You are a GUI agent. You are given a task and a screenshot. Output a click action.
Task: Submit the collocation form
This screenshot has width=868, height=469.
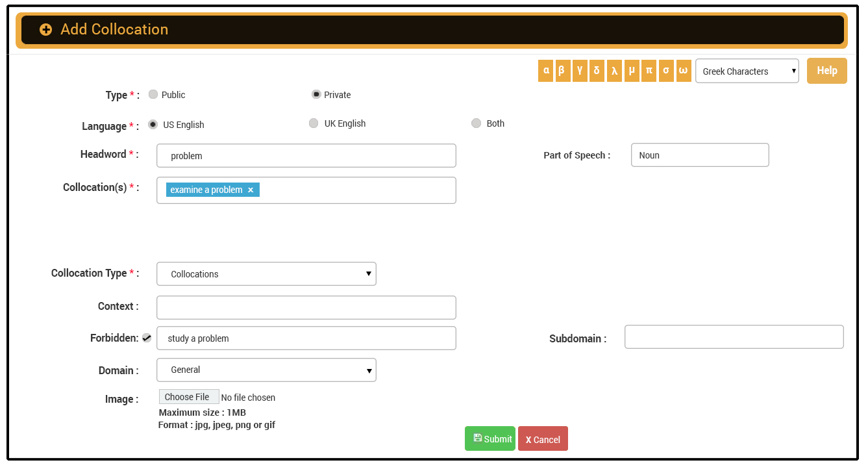pyautogui.click(x=490, y=439)
